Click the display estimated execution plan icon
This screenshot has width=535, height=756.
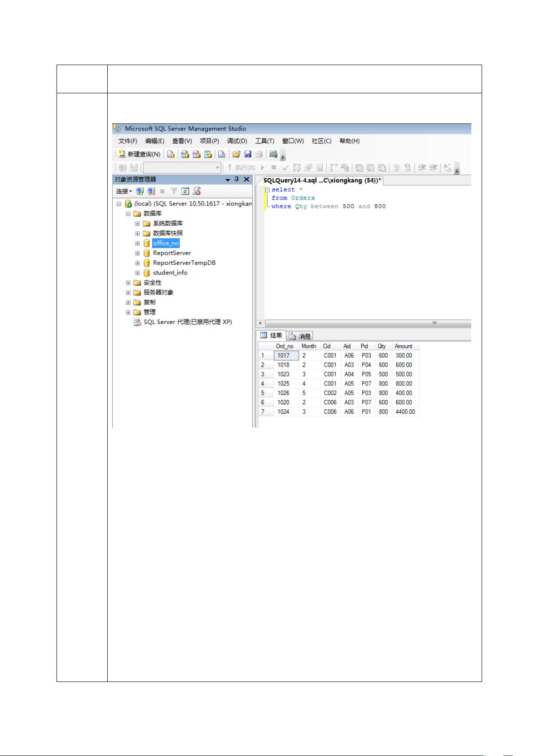pyautogui.click(x=297, y=168)
